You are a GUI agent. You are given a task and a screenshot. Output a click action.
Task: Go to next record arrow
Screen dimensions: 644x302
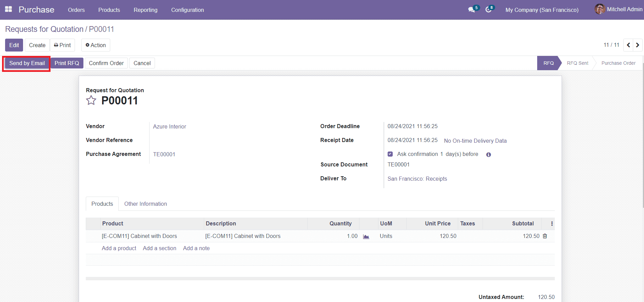click(638, 45)
